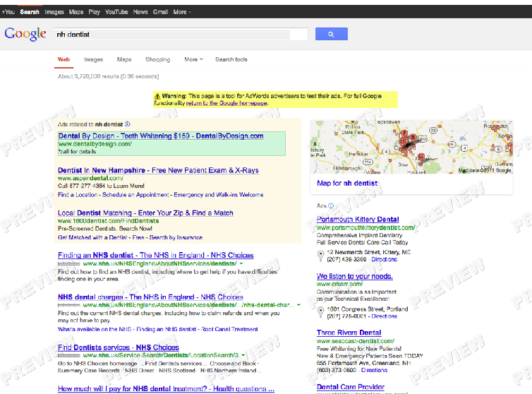The image size is (532, 394).
Task: Open Finding an NHS dentist result
Action: (x=156, y=255)
